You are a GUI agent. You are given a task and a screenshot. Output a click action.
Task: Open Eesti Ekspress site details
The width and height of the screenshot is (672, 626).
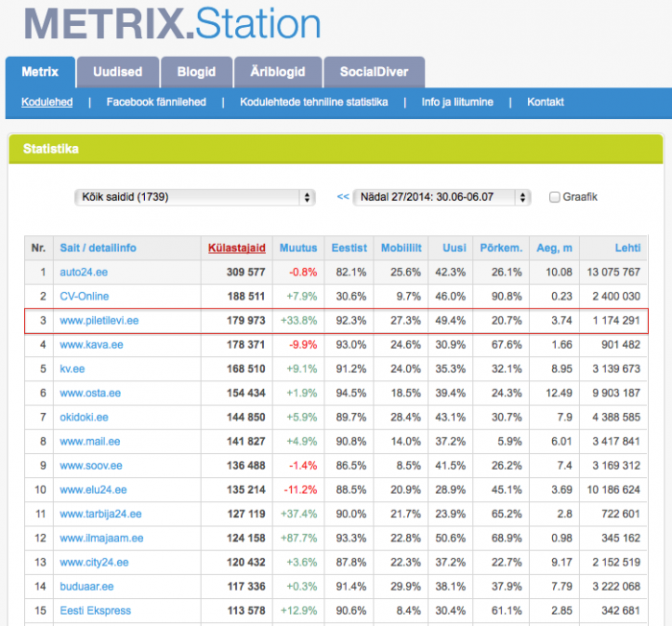coord(95,611)
